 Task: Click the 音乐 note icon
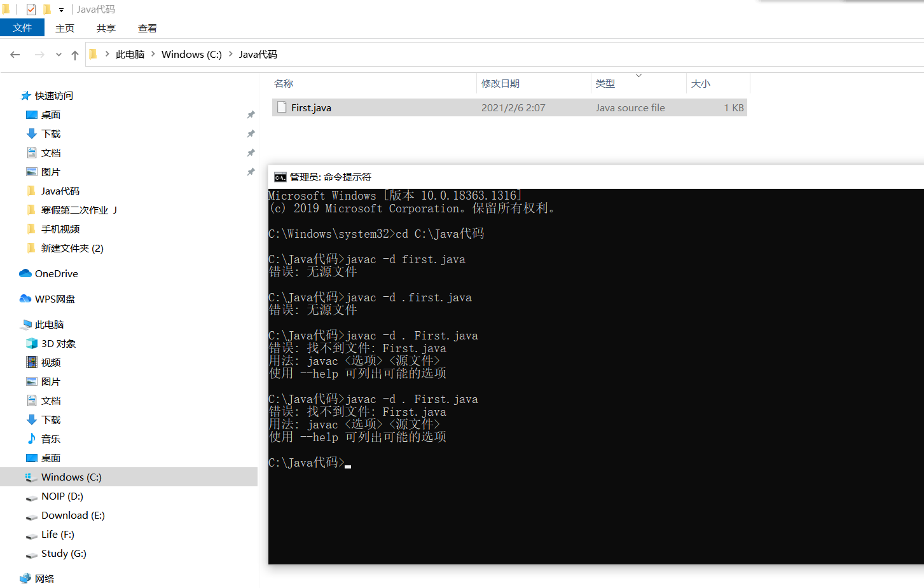32,438
